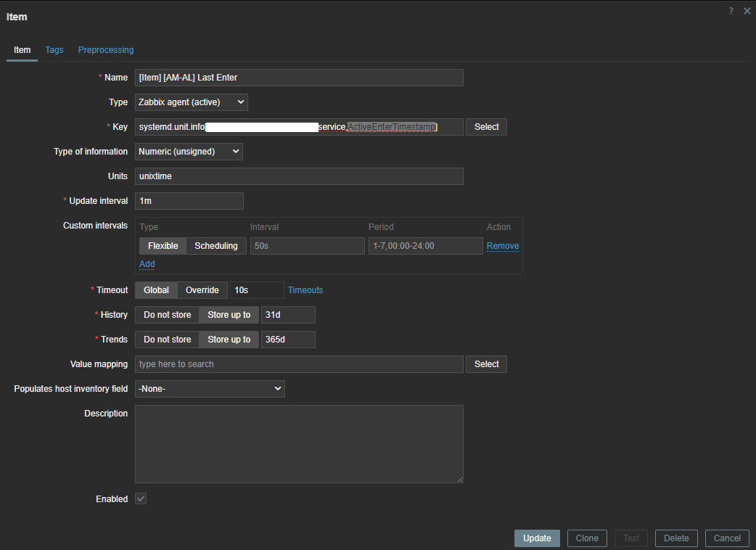Select Scheduling custom interval type

216,246
